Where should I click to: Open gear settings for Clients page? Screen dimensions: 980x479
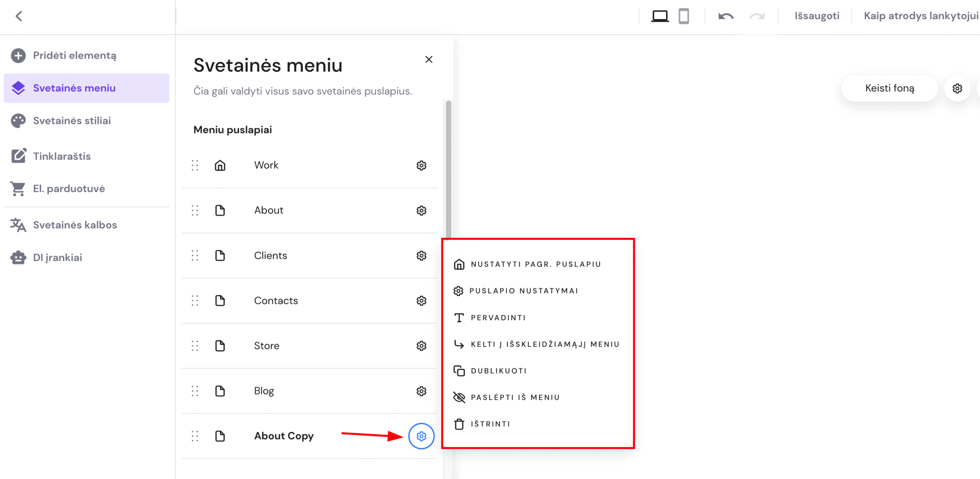(x=421, y=256)
